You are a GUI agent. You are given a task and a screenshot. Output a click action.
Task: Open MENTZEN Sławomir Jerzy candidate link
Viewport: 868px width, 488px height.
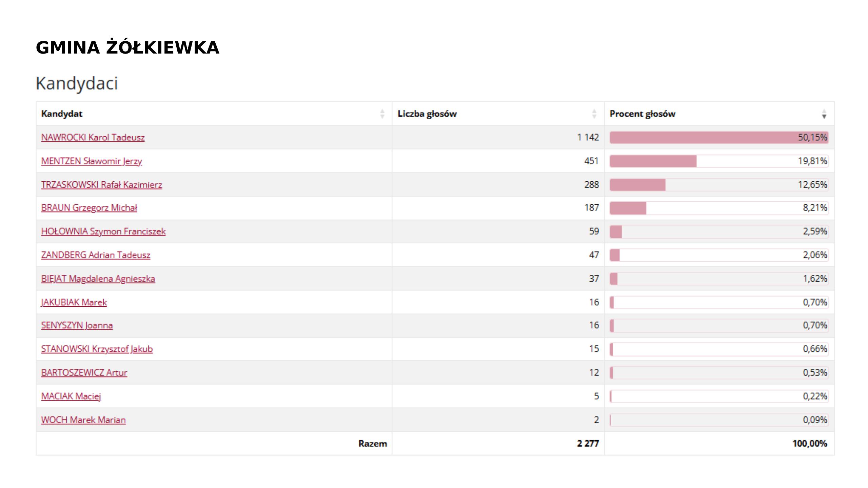[x=92, y=161]
